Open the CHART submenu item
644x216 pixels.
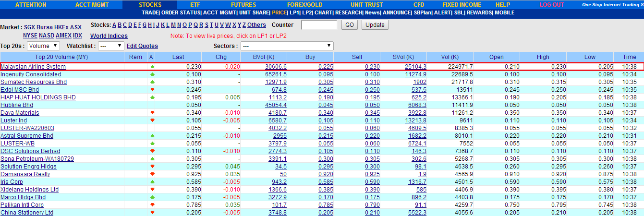pos(324,12)
